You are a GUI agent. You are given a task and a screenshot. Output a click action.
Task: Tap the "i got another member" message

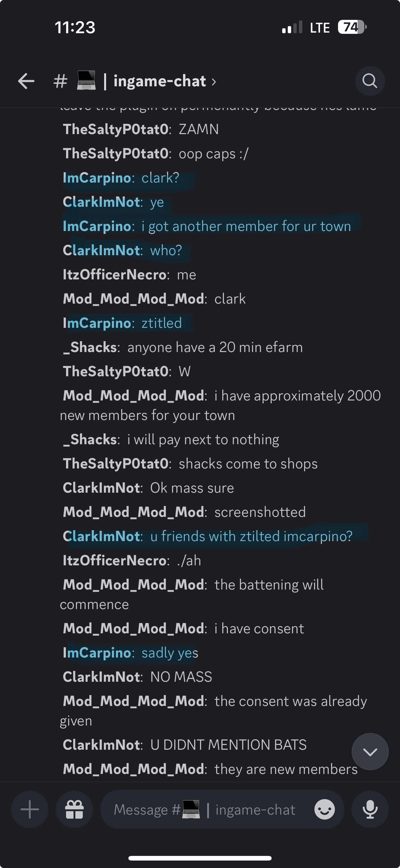[x=246, y=226]
